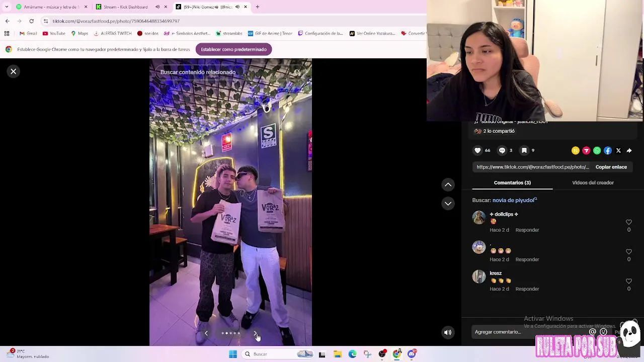Click Establecer como predeterminado button
This screenshot has width=644, height=362.
(233, 49)
